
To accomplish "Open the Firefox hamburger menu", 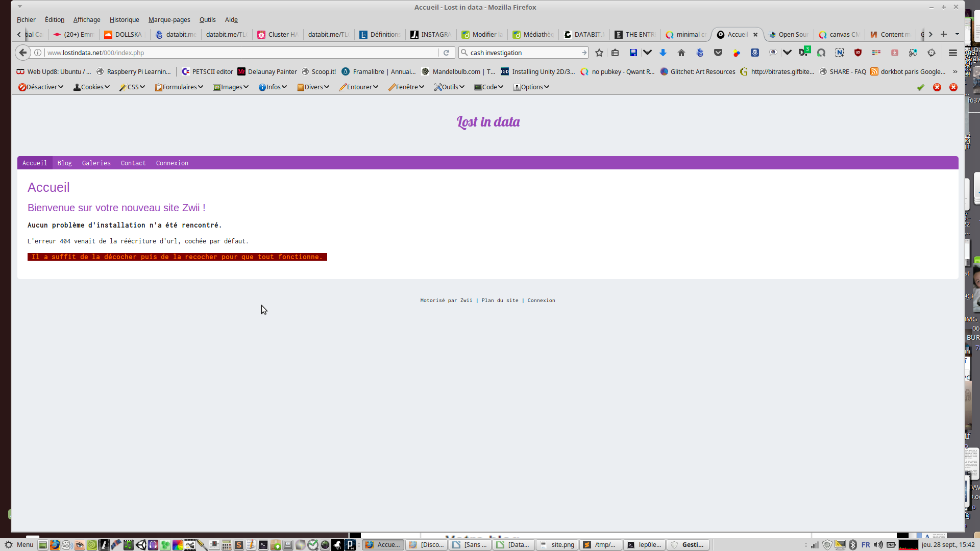I will coord(952,53).
